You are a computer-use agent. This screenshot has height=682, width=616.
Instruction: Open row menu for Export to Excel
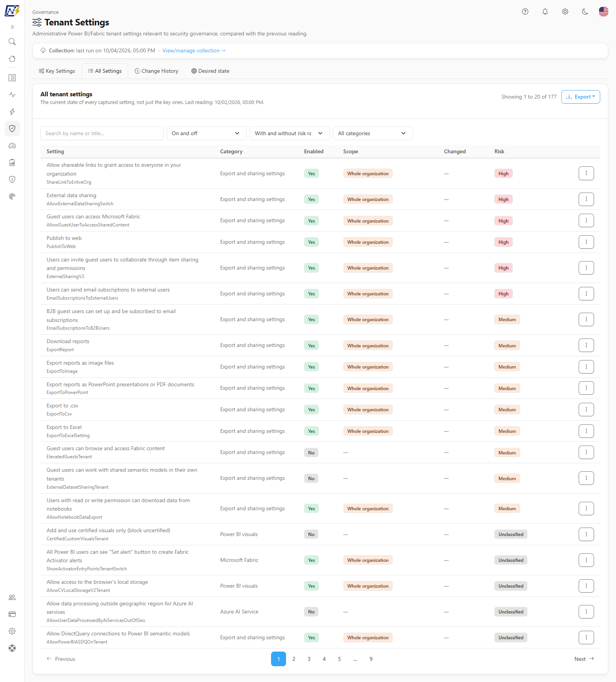[x=586, y=431]
